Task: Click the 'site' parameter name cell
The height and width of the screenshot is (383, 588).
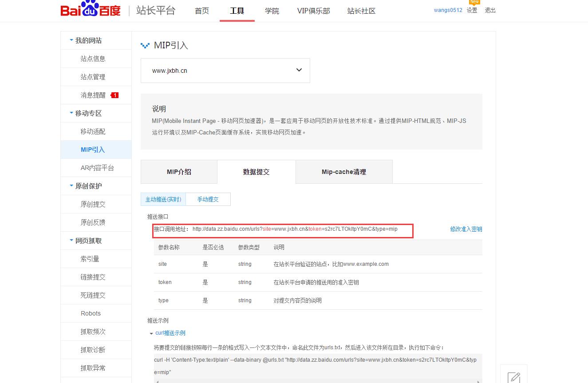Action: (162, 264)
